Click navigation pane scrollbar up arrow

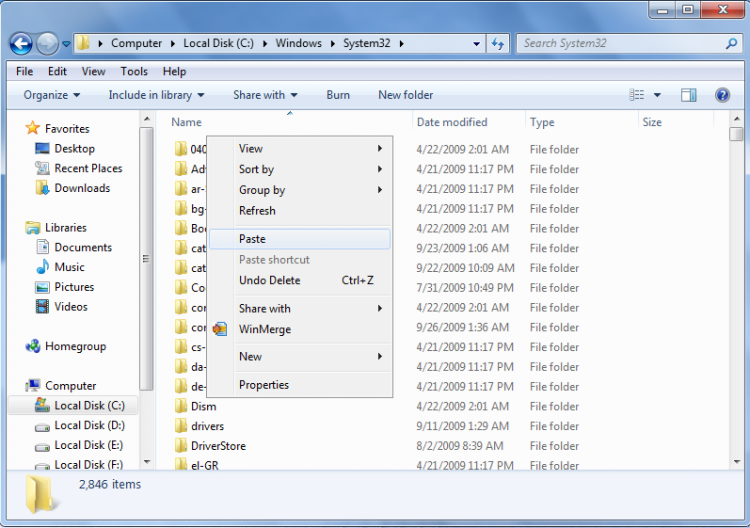tap(147, 119)
